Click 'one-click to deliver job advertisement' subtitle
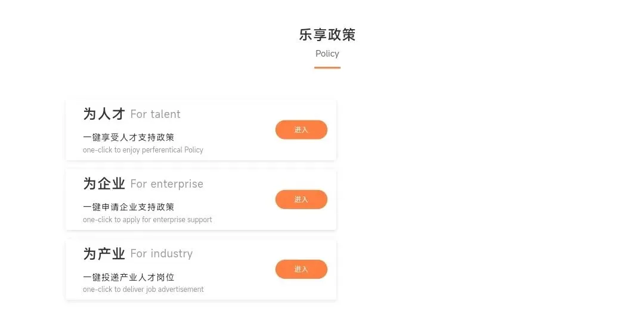Viewport: 644px width, 333px height. click(143, 290)
